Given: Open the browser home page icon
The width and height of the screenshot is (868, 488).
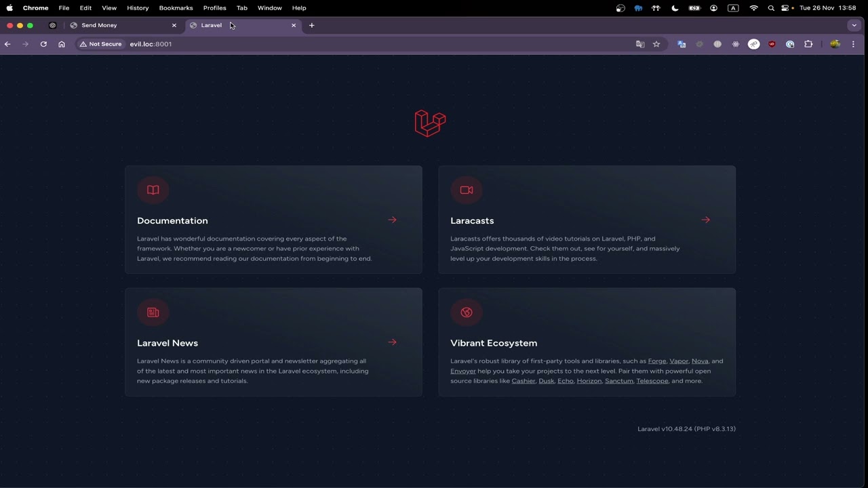Looking at the screenshot, I should coord(62,44).
